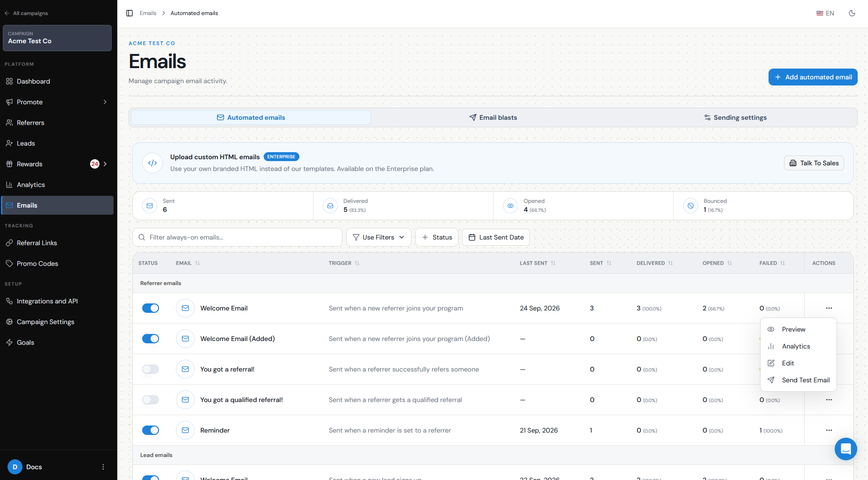Click Add automated email button
Image resolution: width=868 pixels, height=480 pixels.
coord(813,77)
